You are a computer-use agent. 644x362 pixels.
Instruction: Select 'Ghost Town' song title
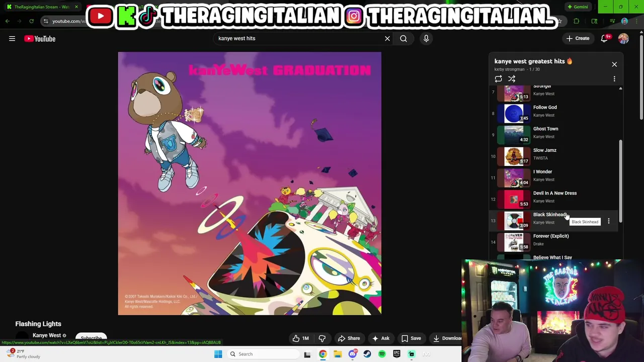545,129
